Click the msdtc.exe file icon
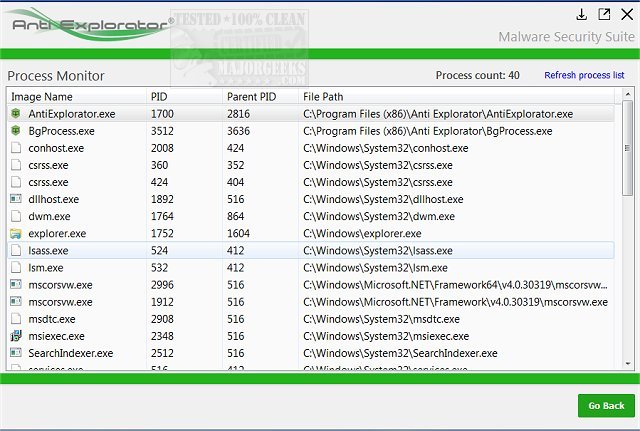This screenshot has width=640, height=431. [x=16, y=319]
